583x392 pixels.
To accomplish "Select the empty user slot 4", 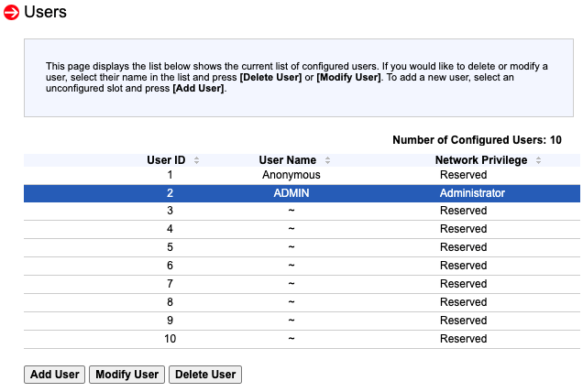I will 291,229.
